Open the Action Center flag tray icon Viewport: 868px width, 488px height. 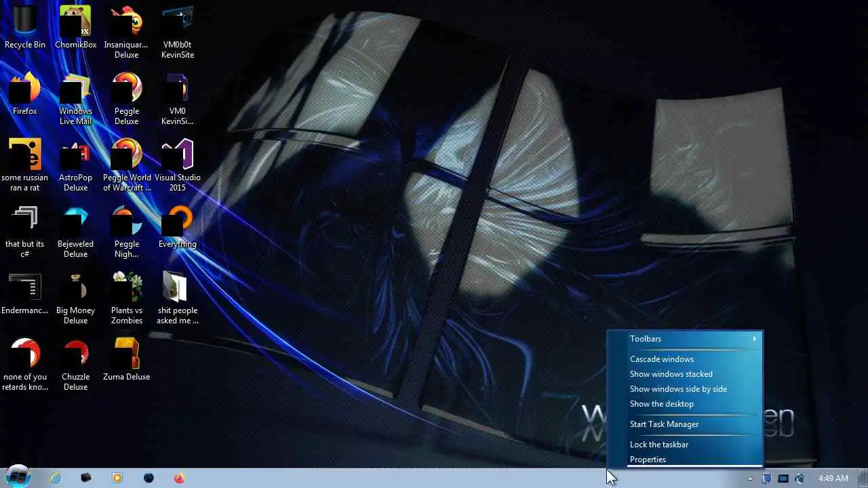[x=767, y=479]
